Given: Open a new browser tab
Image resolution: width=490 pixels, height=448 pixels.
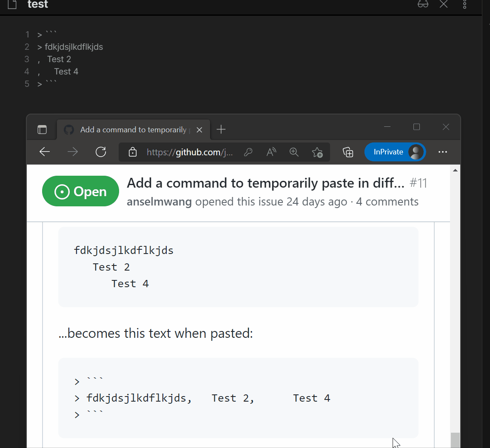Looking at the screenshot, I should click(221, 129).
